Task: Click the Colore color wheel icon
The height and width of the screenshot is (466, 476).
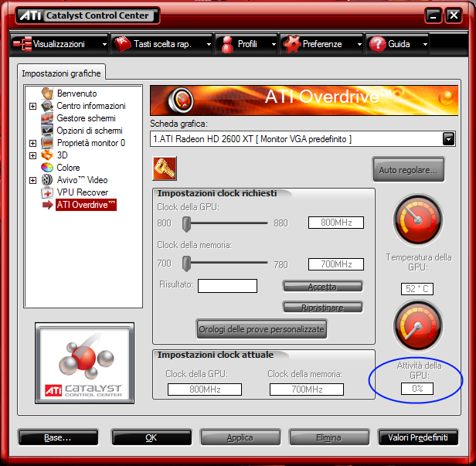Action: click(x=47, y=168)
